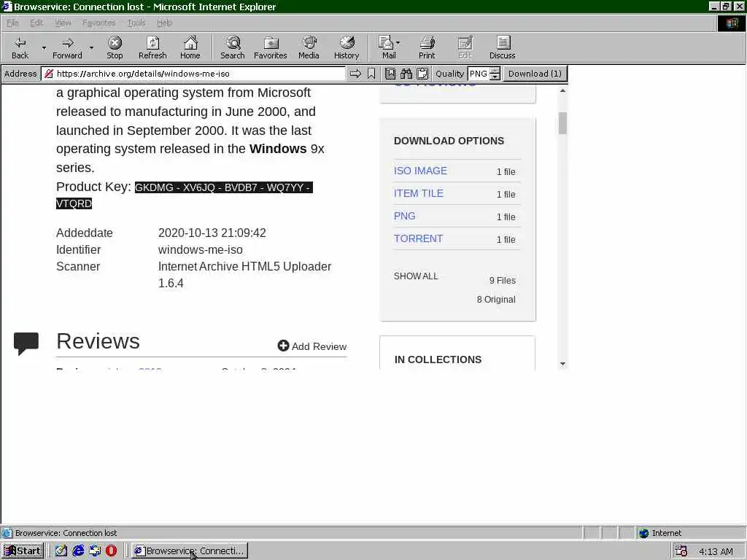Click the 9 Files text
The image size is (747, 560).
click(x=502, y=281)
